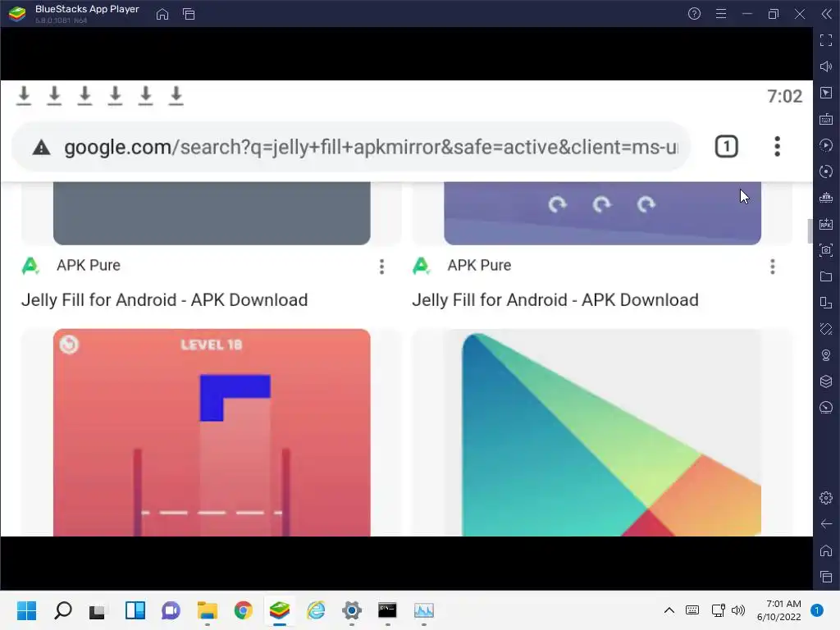840x630 pixels.
Task: Open Google Chrome from the taskbar
Action: pos(244,610)
